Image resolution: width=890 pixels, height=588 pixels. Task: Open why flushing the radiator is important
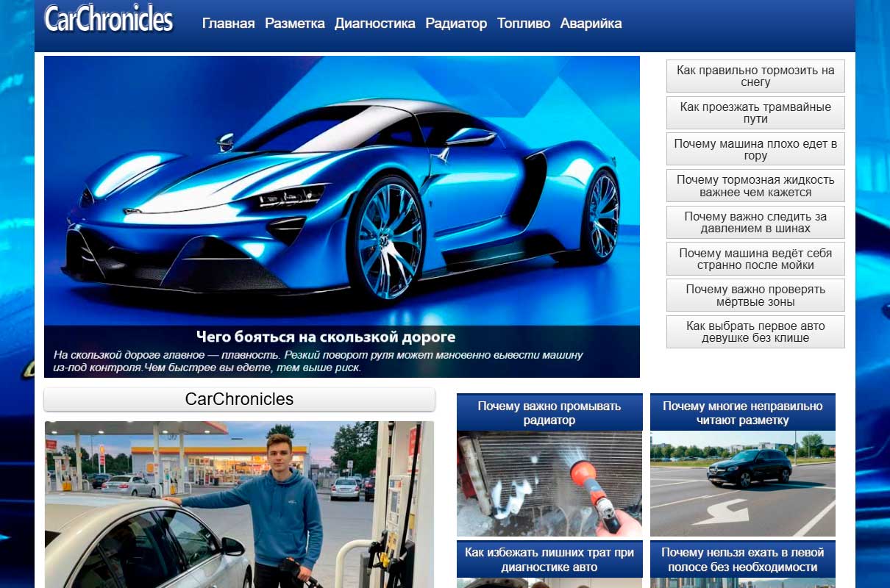click(549, 412)
